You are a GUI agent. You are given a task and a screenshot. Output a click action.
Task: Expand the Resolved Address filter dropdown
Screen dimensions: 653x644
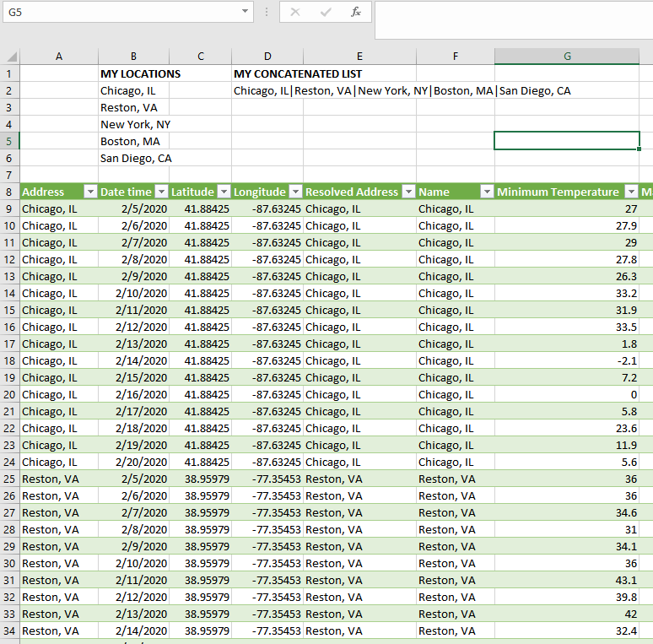coord(408,192)
